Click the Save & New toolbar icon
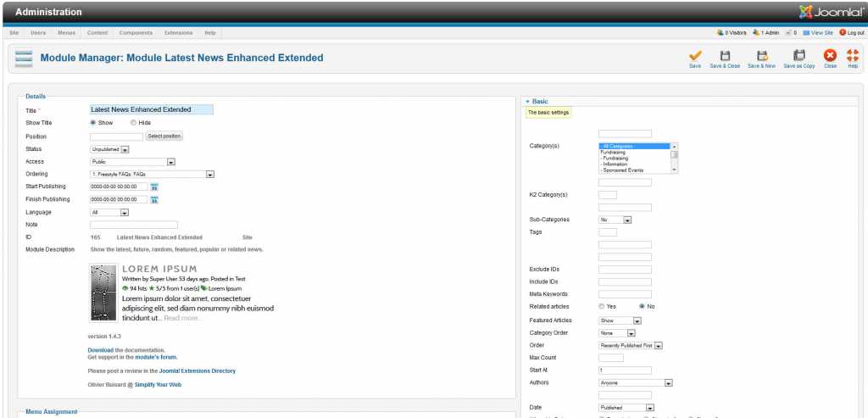Image resolution: width=868 pixels, height=418 pixels. coord(761,55)
